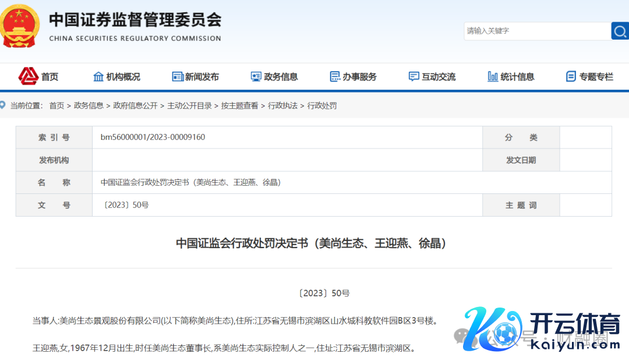Open 主动公开目录 breadcrumb link

189,105
